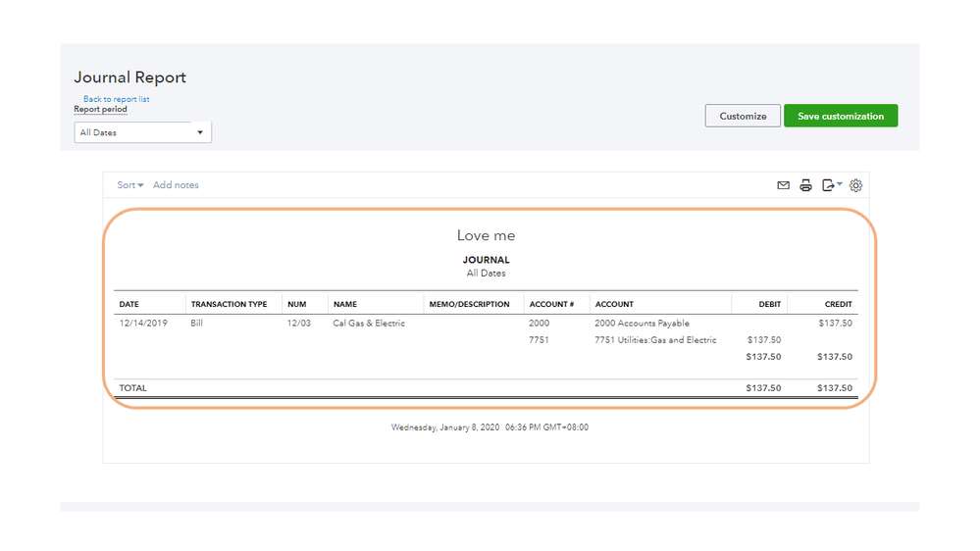The image size is (980, 551).
Task: Click the Customize button
Action: [743, 116]
